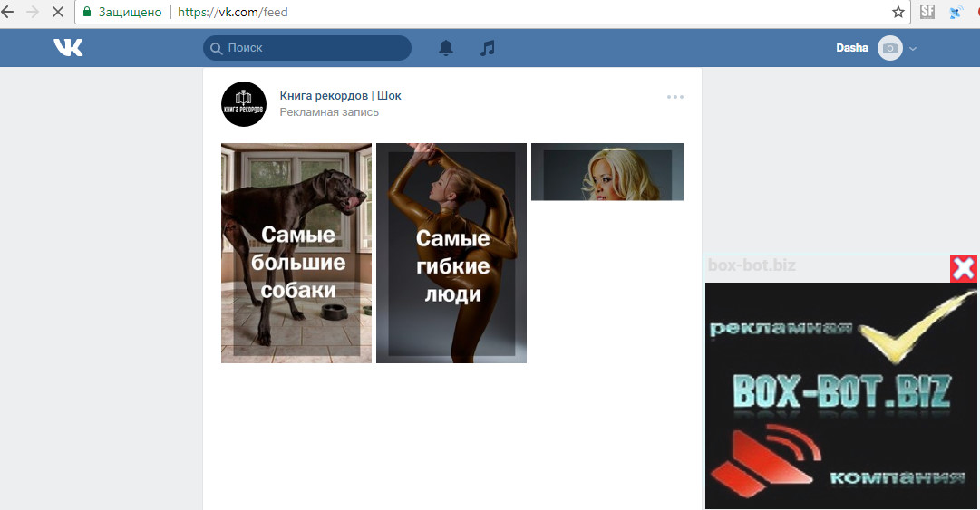Image resolution: width=980 pixels, height=510 pixels.
Task: Click Dasha's profile avatar placeholder
Action: [890, 48]
